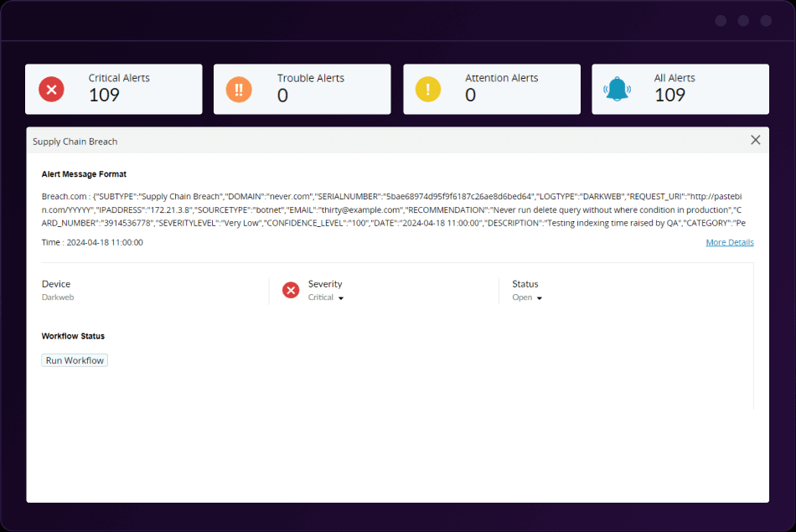Select the Critical Alerts count of 109
Screen dimensions: 796x532
pyautogui.click(x=105, y=96)
